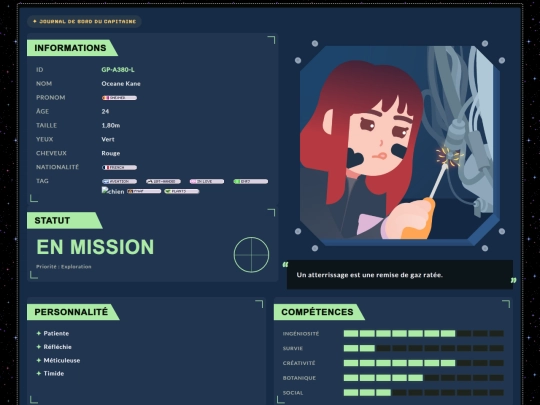Click the TAILLE field label

pyautogui.click(x=46, y=125)
